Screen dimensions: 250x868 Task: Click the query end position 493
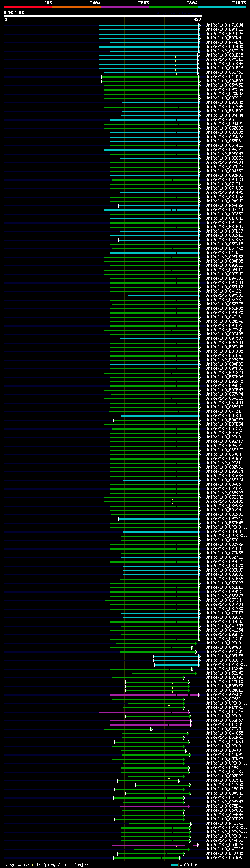click(x=197, y=19)
